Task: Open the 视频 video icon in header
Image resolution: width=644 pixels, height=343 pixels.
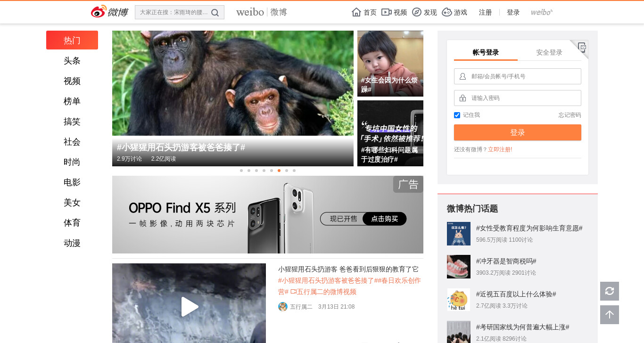Action: pyautogui.click(x=387, y=12)
